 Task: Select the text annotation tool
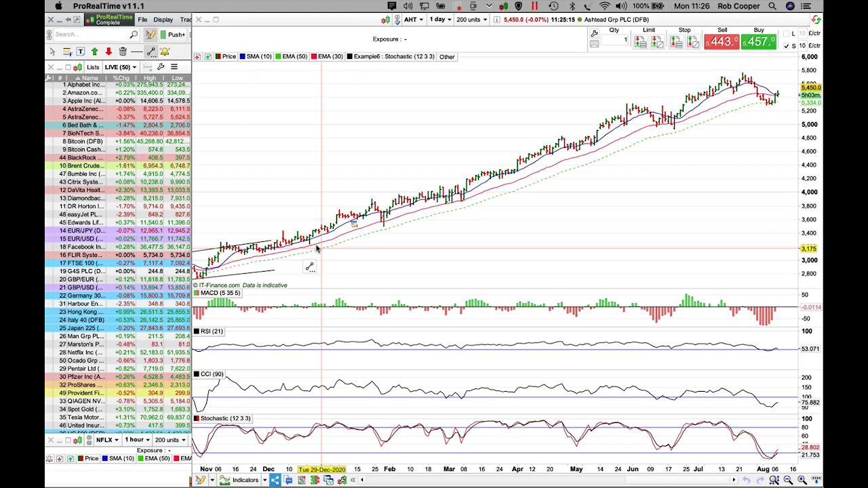pyautogui.click(x=80, y=52)
